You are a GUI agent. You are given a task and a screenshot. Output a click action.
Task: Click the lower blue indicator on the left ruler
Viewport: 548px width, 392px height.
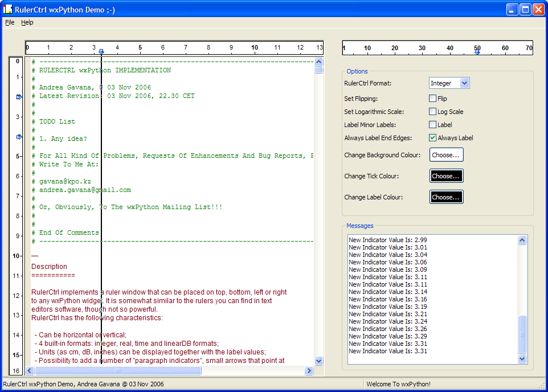pyautogui.click(x=19, y=137)
